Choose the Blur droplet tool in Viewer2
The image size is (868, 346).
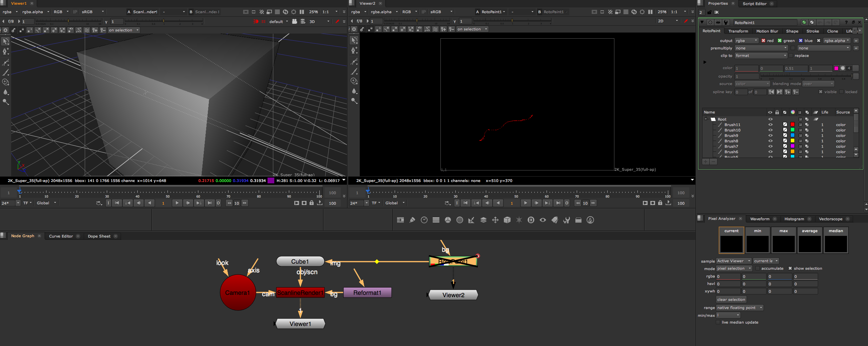coord(354,91)
